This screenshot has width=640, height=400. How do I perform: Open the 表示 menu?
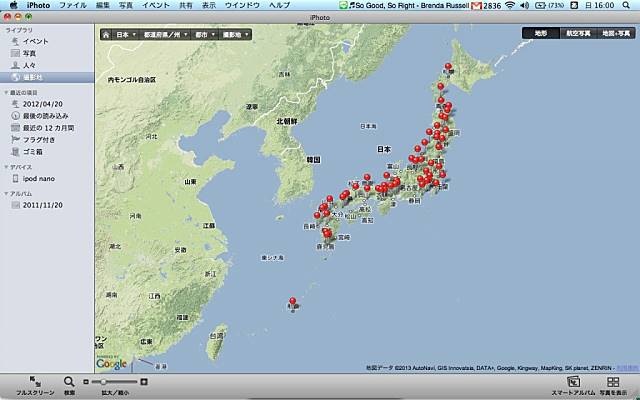pos(209,5)
